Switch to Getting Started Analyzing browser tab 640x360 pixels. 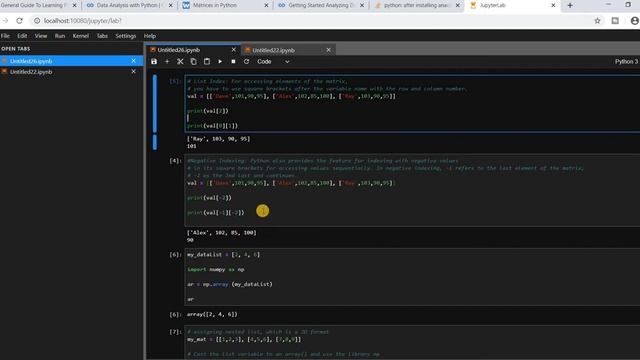(321, 5)
